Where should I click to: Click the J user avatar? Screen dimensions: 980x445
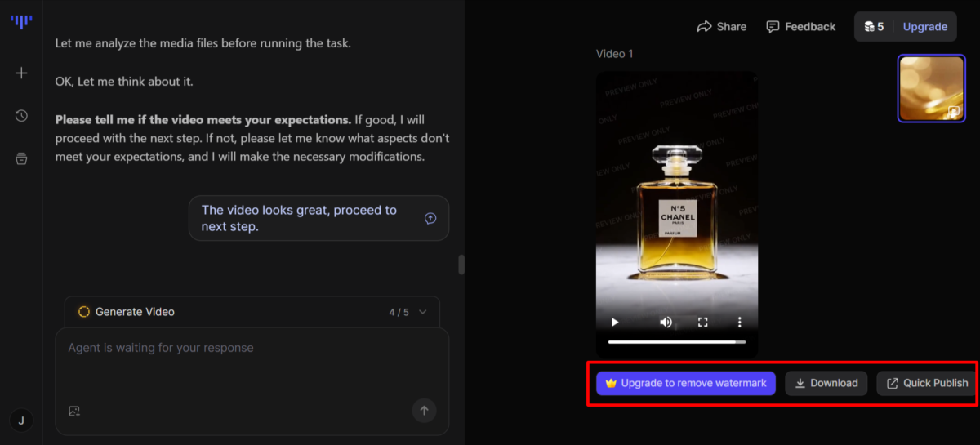[x=21, y=421]
